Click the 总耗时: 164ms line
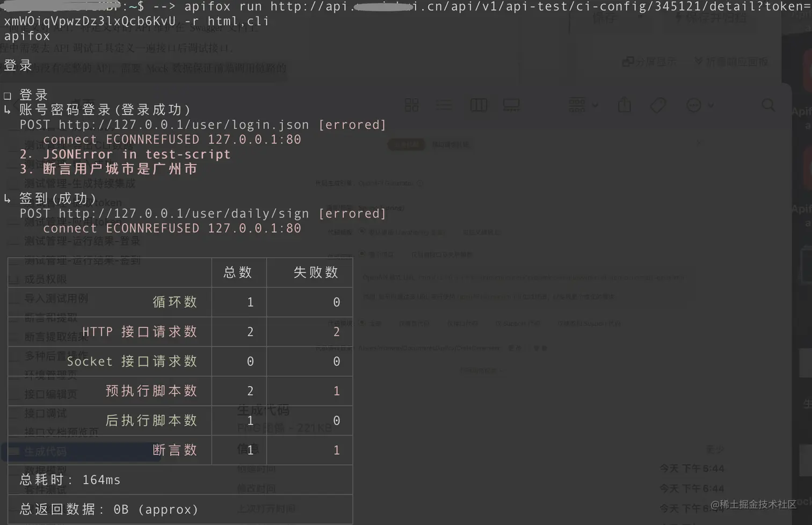812x525 pixels. tap(70, 480)
